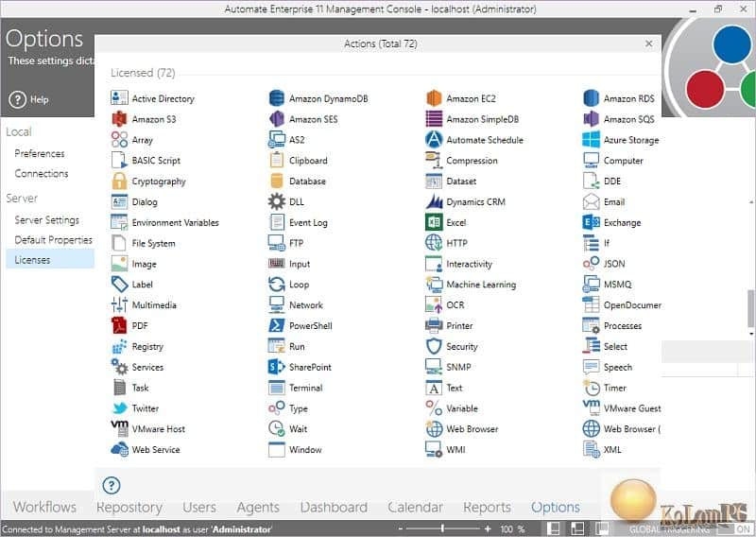Select the SharePoint icon

(x=276, y=367)
